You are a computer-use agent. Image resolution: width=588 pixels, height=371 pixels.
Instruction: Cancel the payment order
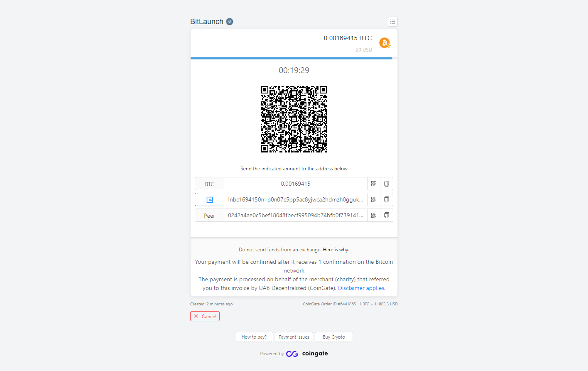coord(205,316)
